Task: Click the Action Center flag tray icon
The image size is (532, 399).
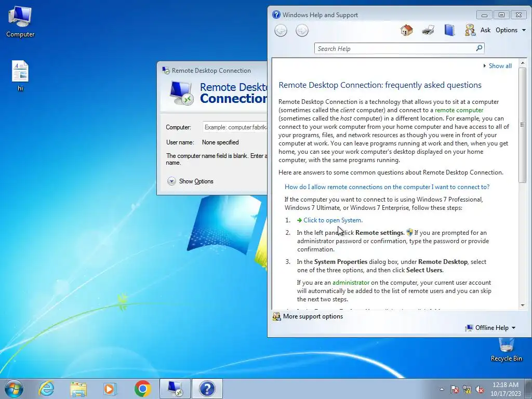Action: coord(454,389)
